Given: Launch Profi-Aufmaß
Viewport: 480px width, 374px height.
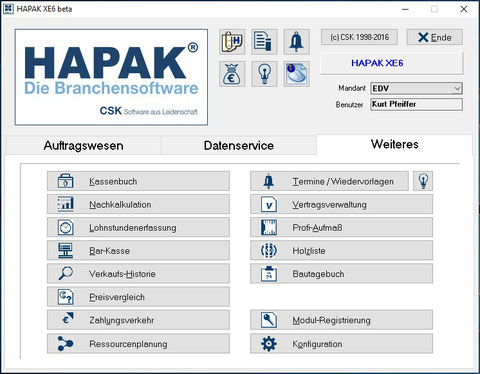Looking at the screenshot, I should (342, 228).
